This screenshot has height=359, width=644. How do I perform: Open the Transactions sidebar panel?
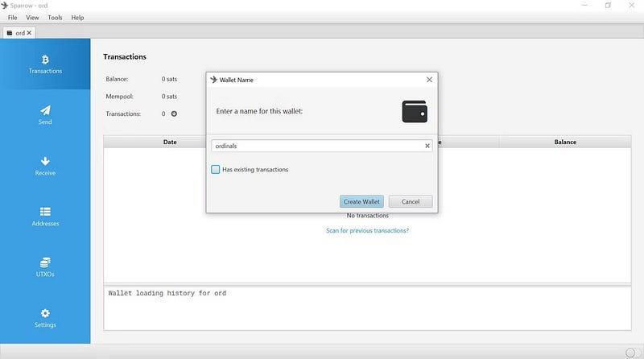(x=45, y=64)
